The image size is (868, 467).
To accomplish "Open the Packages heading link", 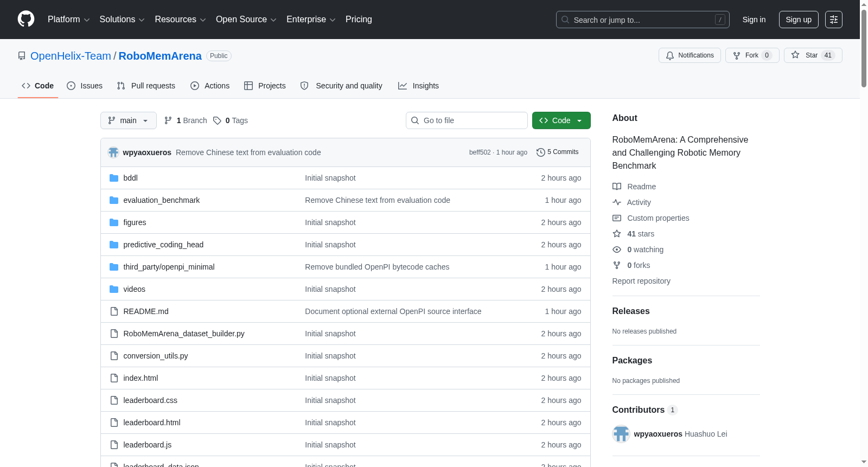I will click(x=632, y=360).
